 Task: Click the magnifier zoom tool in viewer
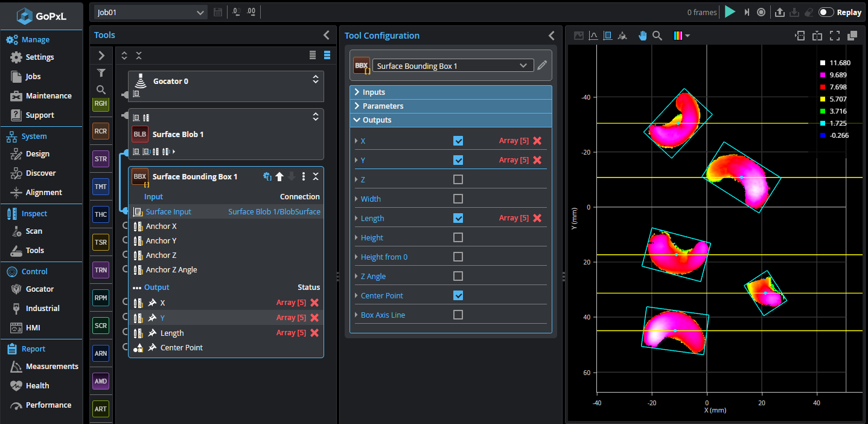pos(657,36)
